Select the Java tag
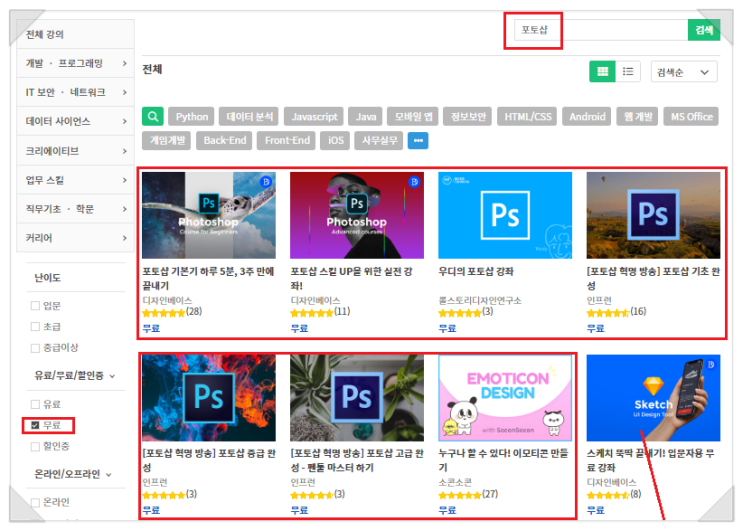 coord(366,117)
